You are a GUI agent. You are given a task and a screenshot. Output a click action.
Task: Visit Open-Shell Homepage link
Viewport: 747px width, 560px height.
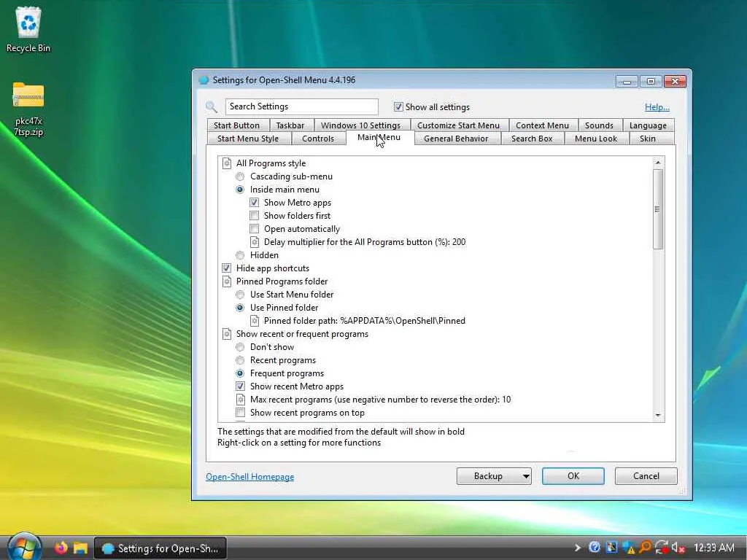click(x=249, y=477)
